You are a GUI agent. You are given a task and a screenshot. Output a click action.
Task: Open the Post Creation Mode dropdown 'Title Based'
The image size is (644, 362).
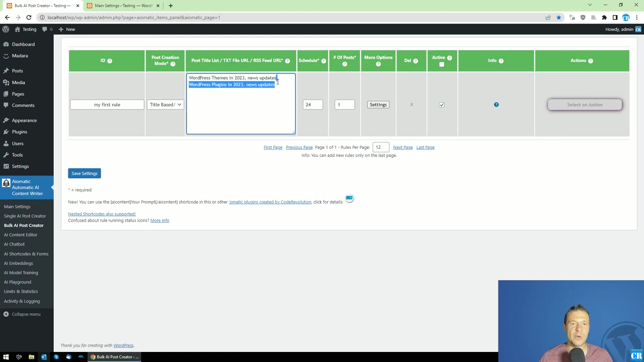click(x=165, y=105)
